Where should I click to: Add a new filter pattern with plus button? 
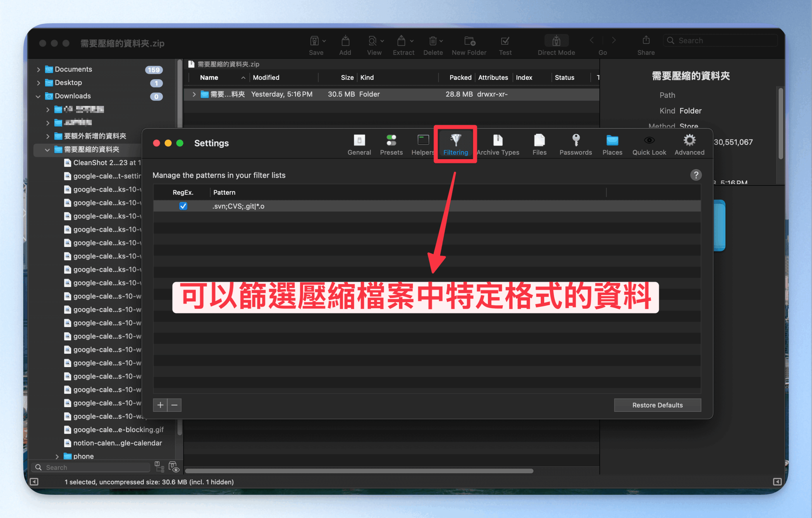160,405
